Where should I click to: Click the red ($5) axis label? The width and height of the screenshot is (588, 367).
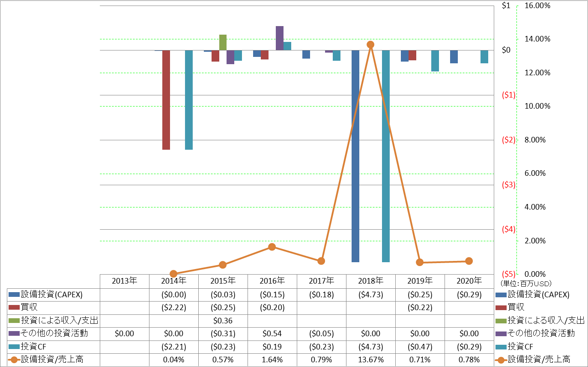click(508, 274)
